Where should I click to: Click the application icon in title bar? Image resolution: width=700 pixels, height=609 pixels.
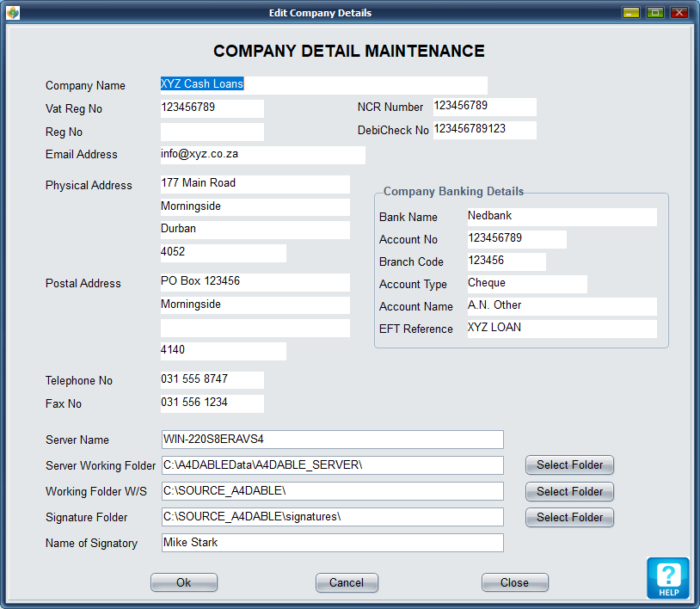(x=12, y=13)
